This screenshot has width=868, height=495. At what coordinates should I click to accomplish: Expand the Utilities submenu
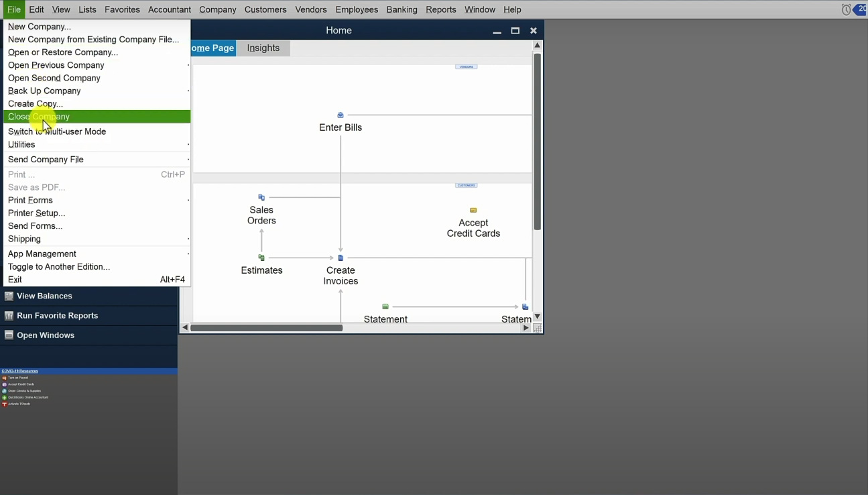click(x=97, y=144)
